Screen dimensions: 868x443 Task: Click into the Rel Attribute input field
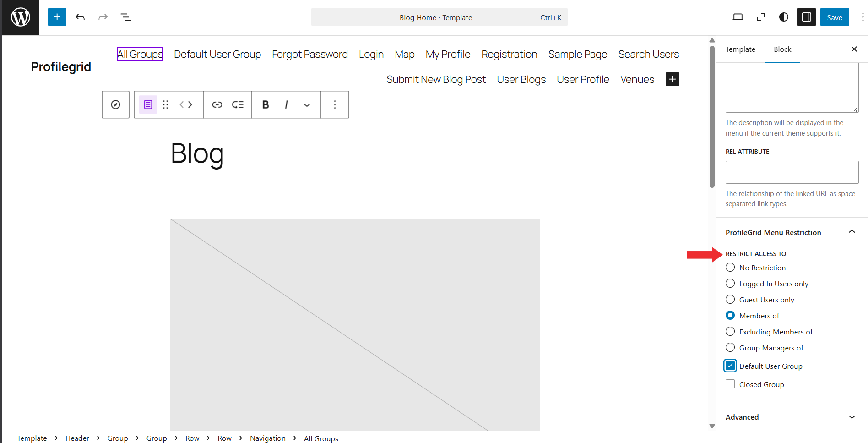point(792,172)
